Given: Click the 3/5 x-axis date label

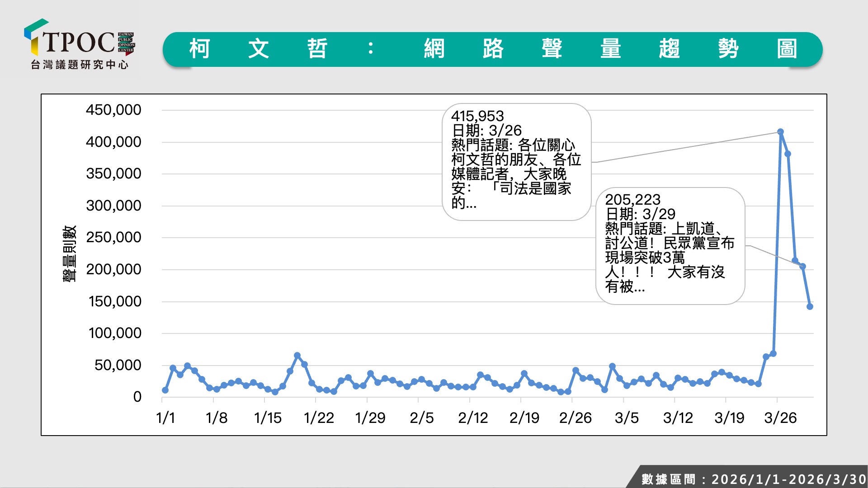Looking at the screenshot, I should pos(627,418).
